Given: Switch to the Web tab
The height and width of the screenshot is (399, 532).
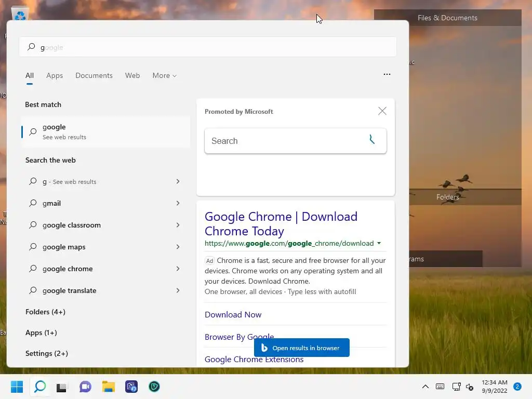Looking at the screenshot, I should coord(132,76).
